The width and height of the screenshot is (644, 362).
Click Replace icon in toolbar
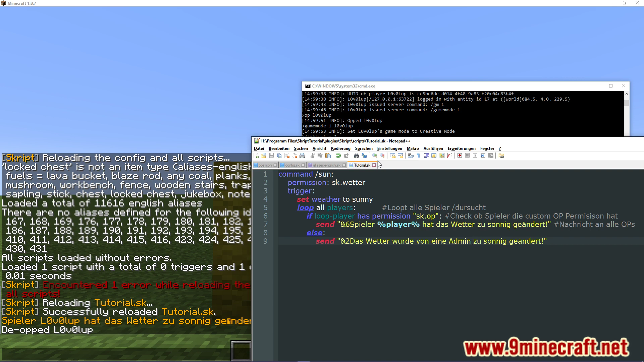coord(364,156)
